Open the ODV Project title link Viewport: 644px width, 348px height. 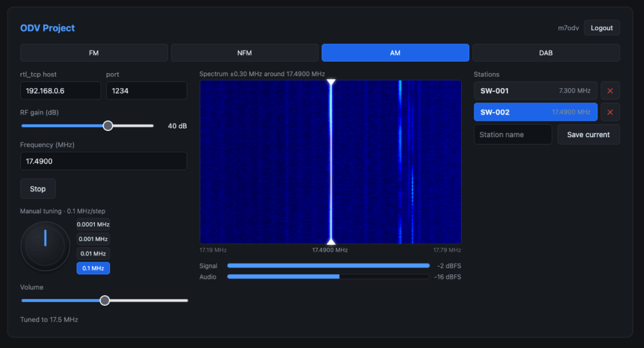(x=48, y=28)
